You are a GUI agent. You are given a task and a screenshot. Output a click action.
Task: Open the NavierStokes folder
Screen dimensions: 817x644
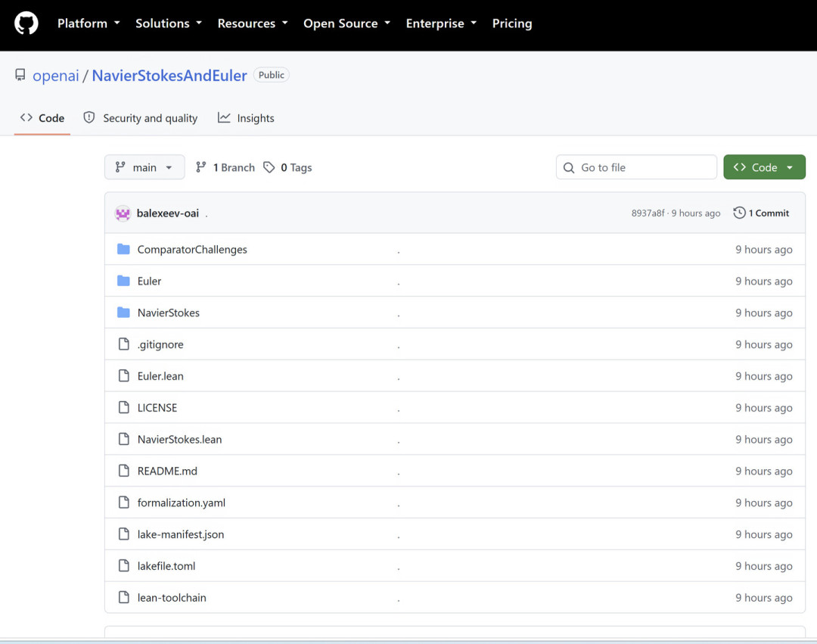coord(168,313)
